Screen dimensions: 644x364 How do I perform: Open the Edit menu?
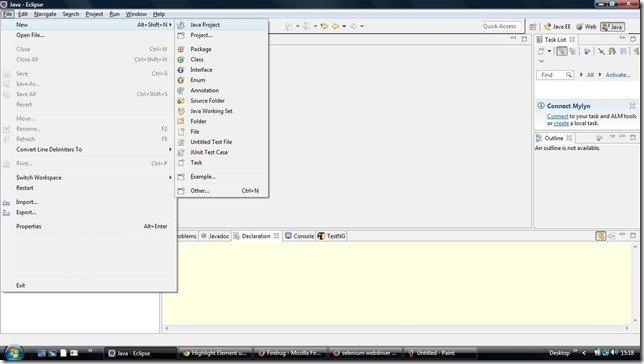[x=23, y=14]
